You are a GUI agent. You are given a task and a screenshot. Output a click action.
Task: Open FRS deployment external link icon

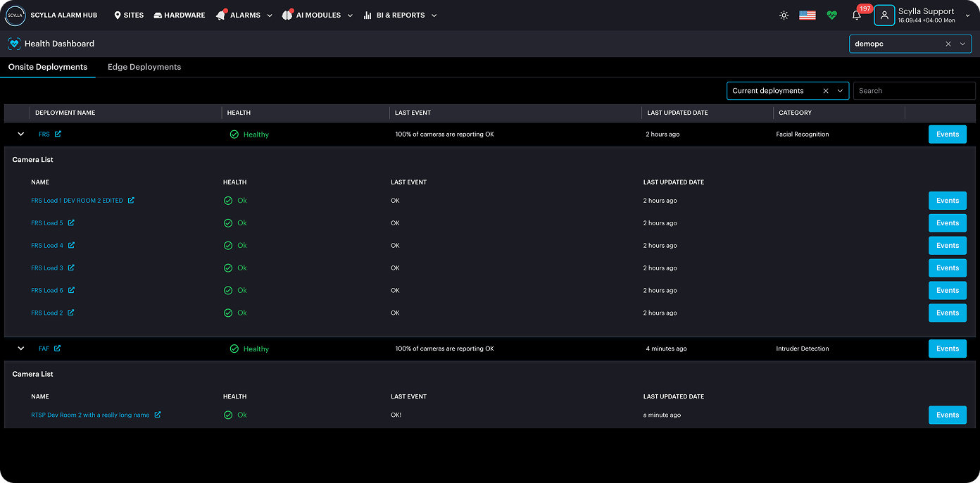coord(58,134)
